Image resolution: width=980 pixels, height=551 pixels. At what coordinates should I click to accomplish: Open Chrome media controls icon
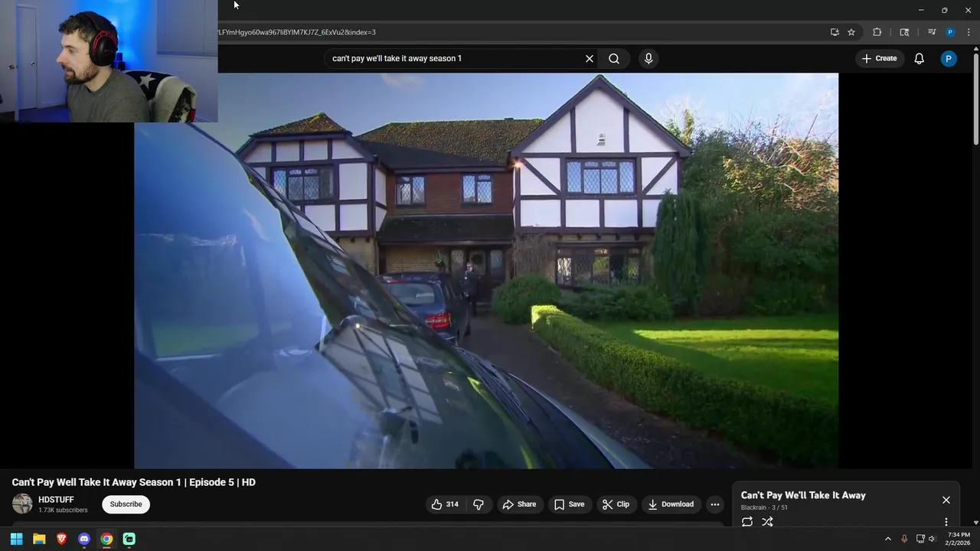932,32
